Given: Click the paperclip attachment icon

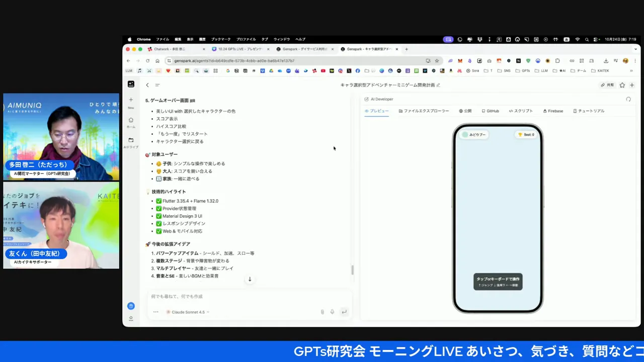Looking at the screenshot, I should coord(323,312).
